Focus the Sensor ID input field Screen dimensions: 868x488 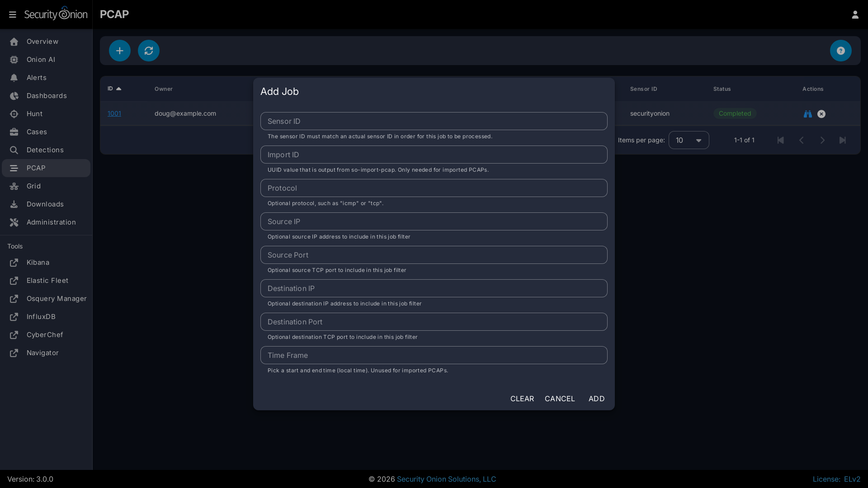[x=434, y=121]
